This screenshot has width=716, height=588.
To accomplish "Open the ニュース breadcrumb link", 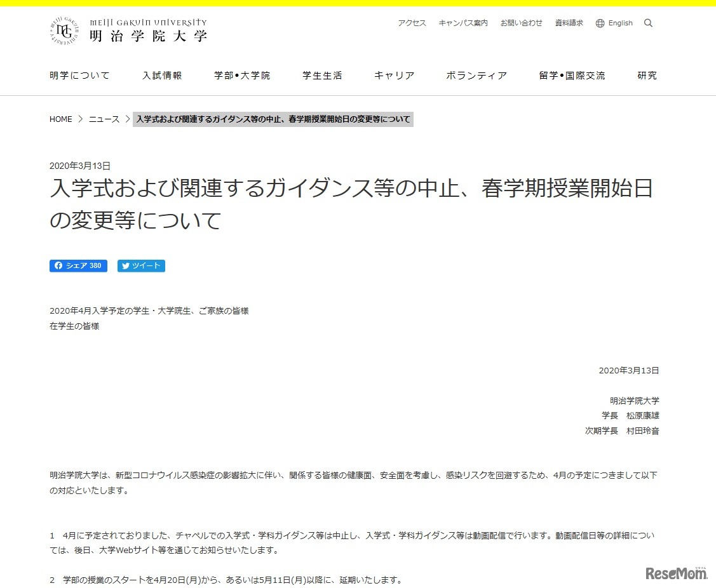I will click(104, 119).
